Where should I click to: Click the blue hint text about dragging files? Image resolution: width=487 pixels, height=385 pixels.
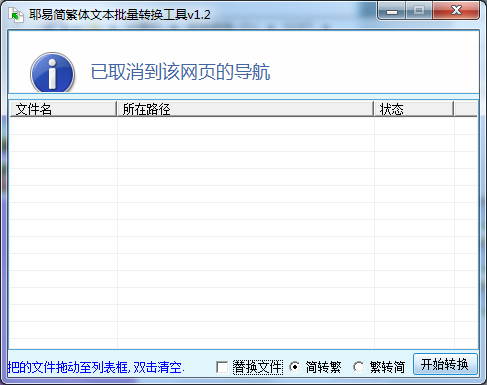[96, 367]
